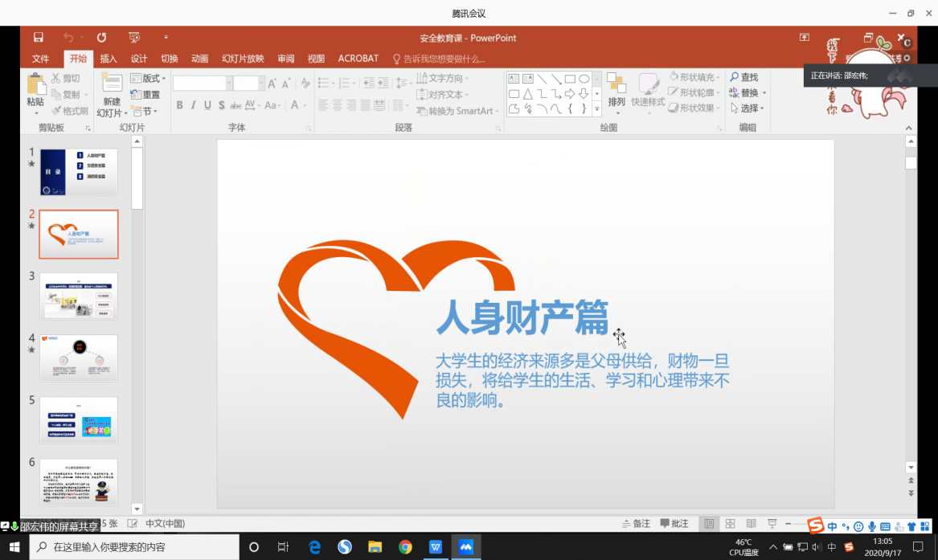Click the Comments (批注) button in status bar
Image resolution: width=938 pixels, height=560 pixels.
674,524
